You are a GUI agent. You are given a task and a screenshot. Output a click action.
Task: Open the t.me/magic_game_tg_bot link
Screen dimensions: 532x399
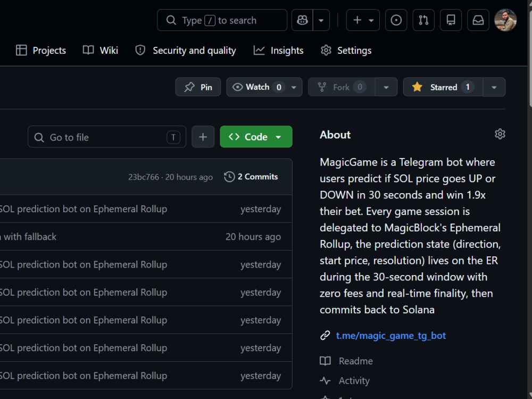coord(390,336)
